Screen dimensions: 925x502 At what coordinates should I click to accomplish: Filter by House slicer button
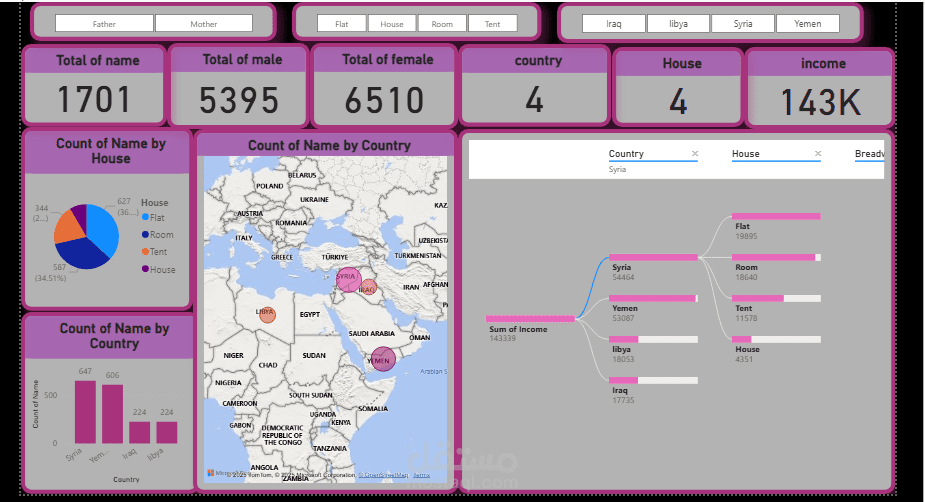(392, 24)
